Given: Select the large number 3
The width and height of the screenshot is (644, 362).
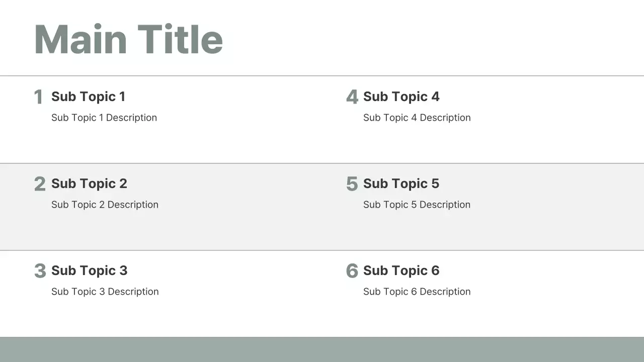Looking at the screenshot, I should coord(40,271).
